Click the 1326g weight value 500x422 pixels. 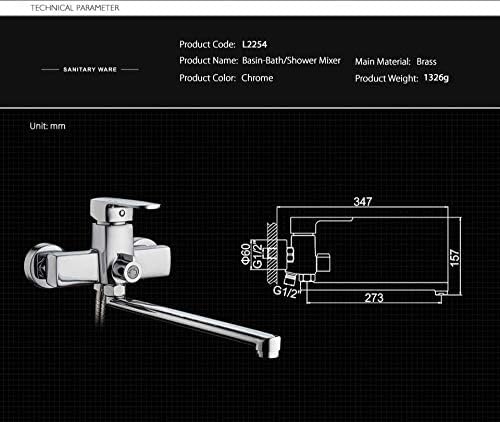[436, 78]
